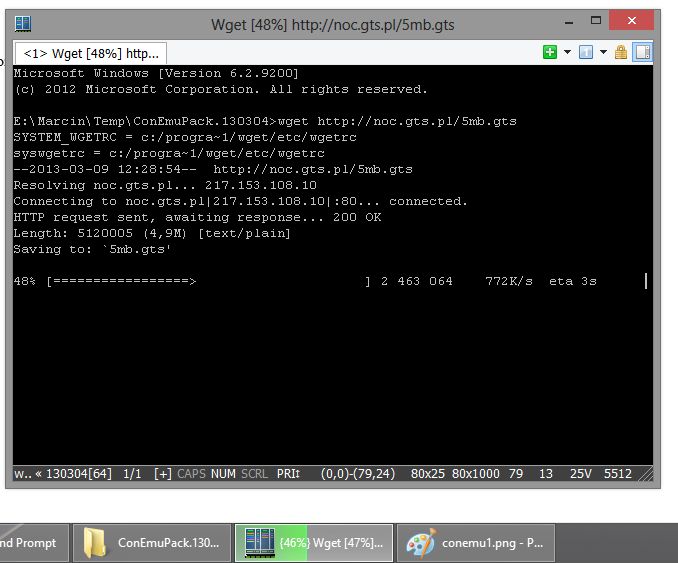Click the 772K/s download speed text

509,282
